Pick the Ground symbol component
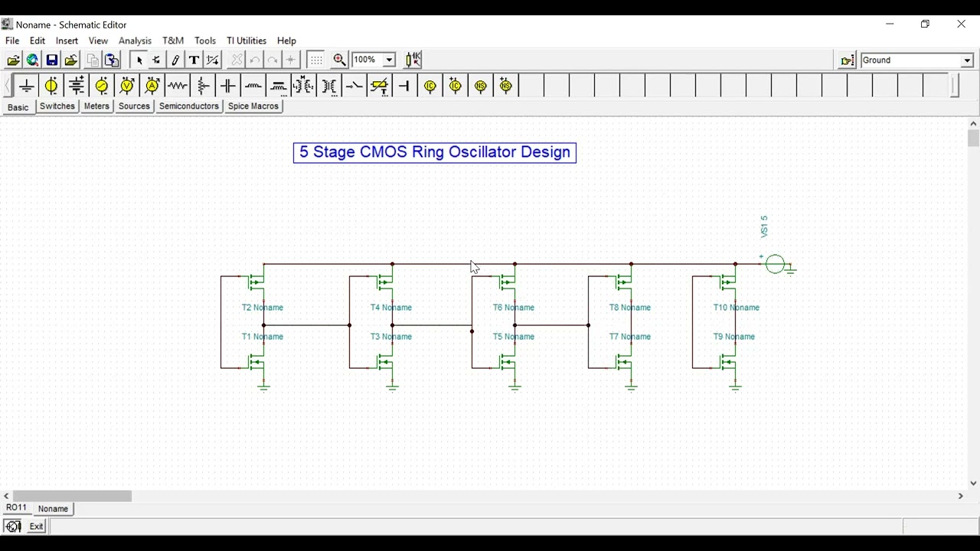Viewport: 980px width, 551px height. 26,86
